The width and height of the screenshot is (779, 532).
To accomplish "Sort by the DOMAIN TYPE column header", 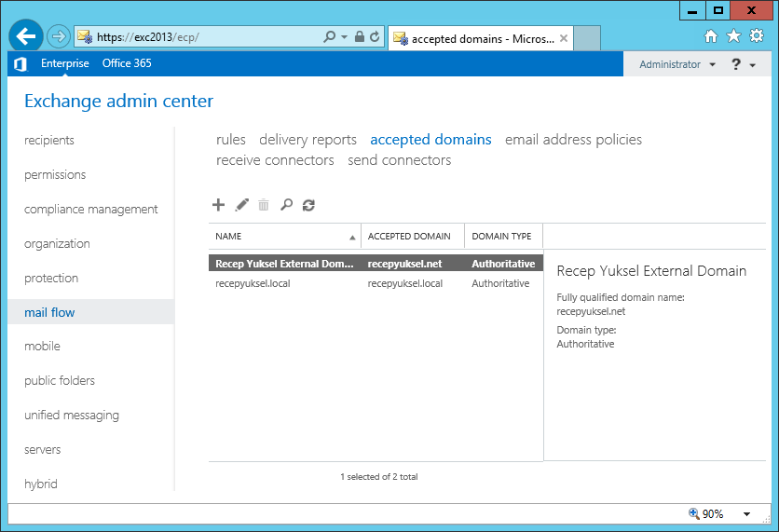I will click(x=503, y=236).
